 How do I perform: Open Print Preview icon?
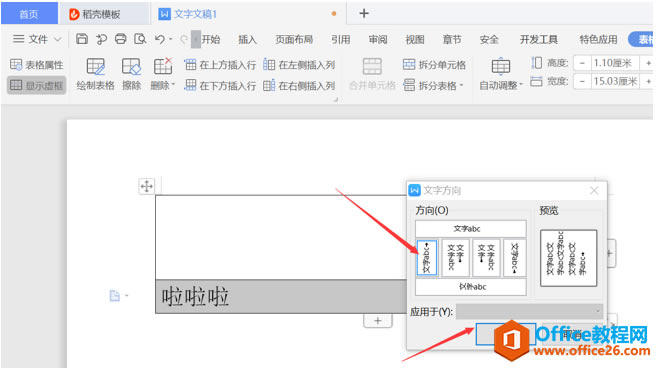(x=140, y=39)
